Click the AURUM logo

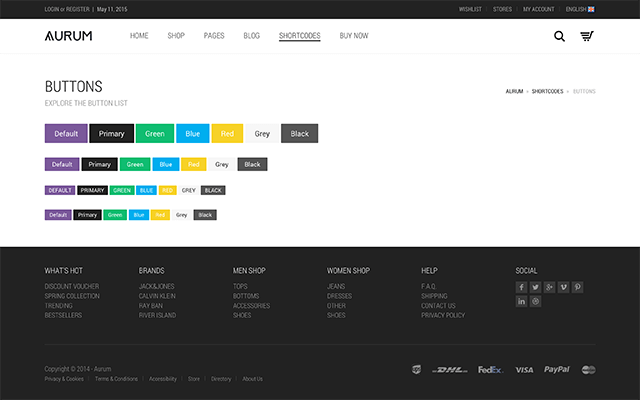pyautogui.click(x=68, y=36)
